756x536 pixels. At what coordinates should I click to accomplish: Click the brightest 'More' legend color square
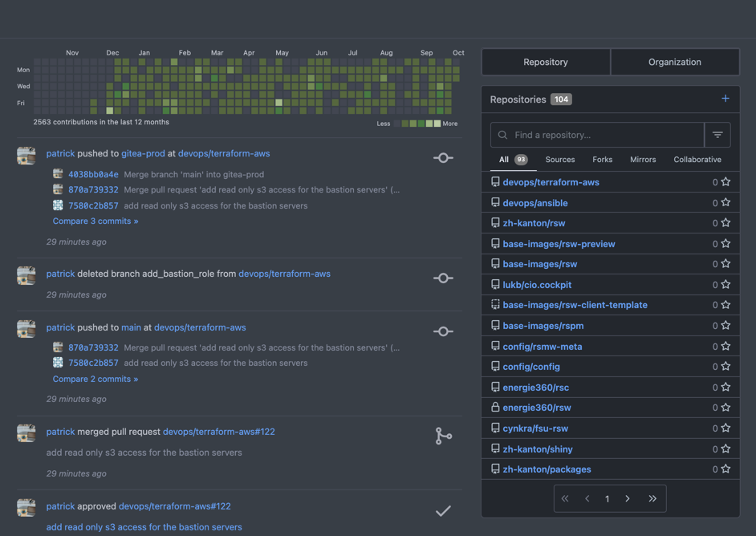coord(437,124)
